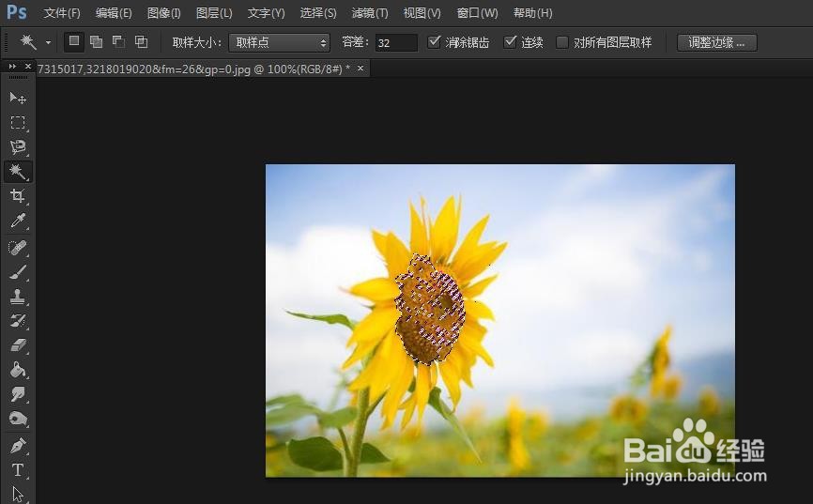This screenshot has height=504, width=813.
Task: Click the Photoshop Ps logo
Action: [x=16, y=12]
